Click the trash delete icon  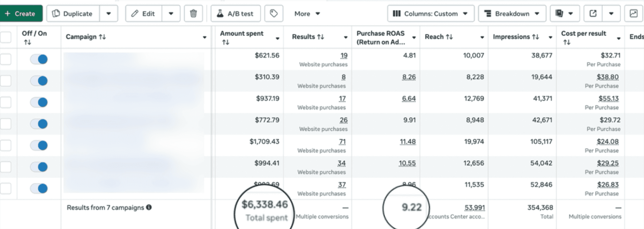tap(193, 14)
